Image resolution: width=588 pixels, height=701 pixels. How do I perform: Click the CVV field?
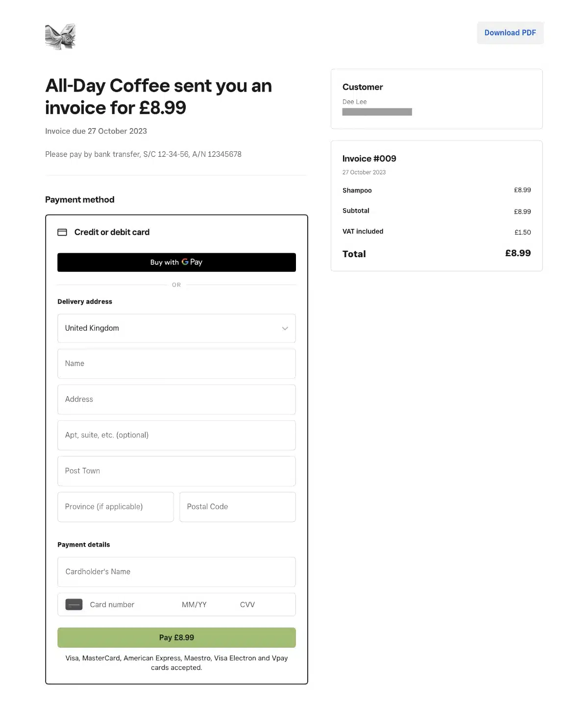247,604
